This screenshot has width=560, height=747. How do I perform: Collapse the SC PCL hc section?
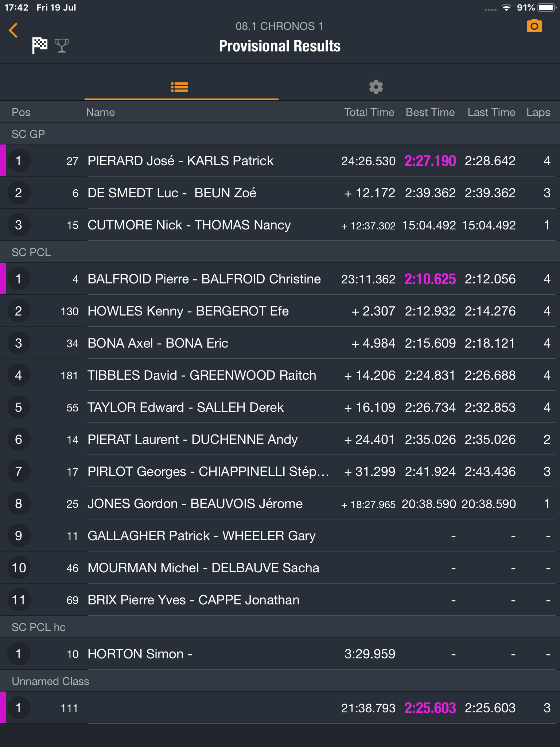pos(280,627)
